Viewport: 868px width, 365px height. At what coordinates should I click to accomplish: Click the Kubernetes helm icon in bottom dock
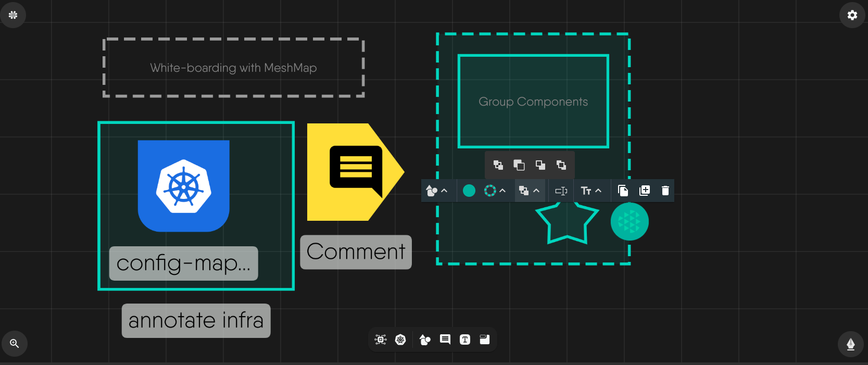[400, 340]
